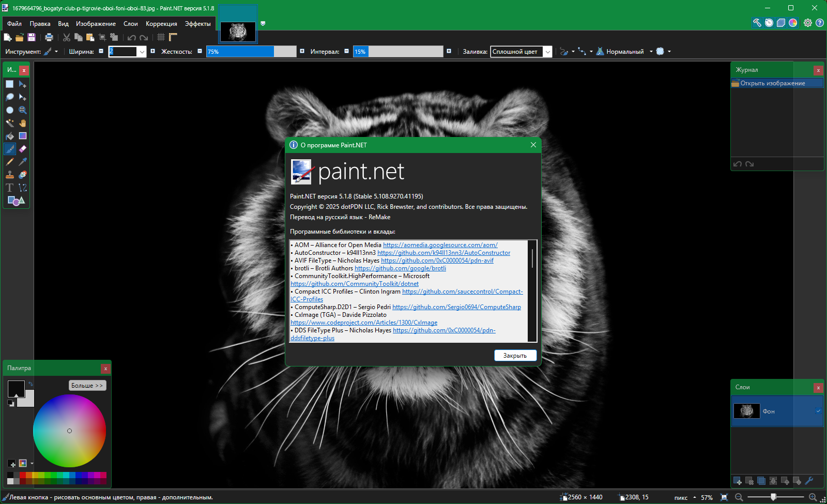Click the Crop to Selection icon
827x504 pixels.
tap(102, 37)
